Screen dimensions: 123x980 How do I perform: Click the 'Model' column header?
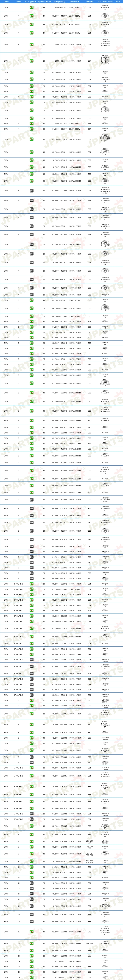[19, 2]
